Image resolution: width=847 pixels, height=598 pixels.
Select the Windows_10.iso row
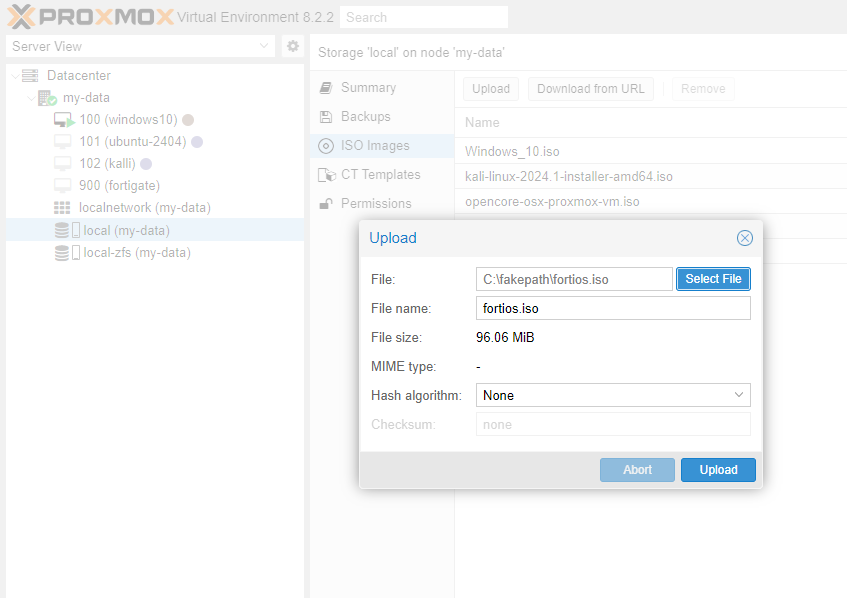point(651,151)
